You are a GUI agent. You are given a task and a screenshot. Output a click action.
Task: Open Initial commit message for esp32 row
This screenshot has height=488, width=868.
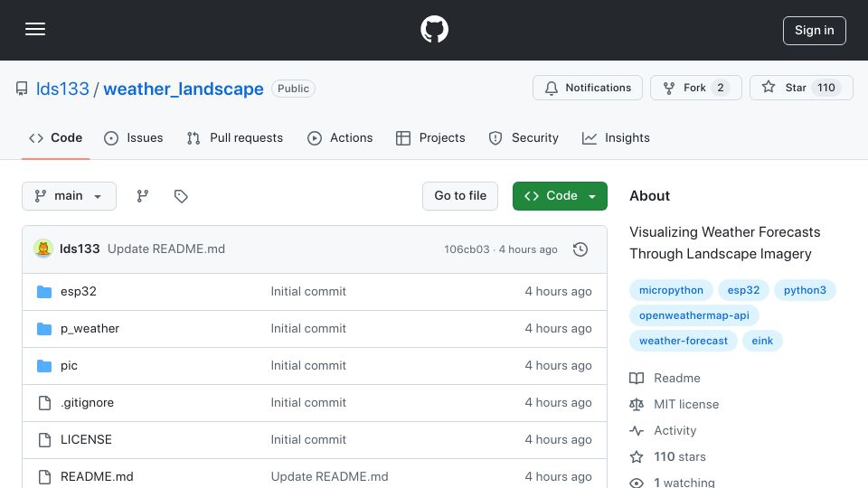(x=308, y=292)
